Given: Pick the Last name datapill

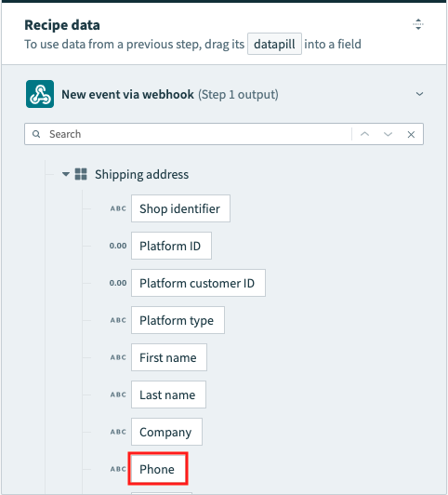Looking at the screenshot, I should coord(168,395).
